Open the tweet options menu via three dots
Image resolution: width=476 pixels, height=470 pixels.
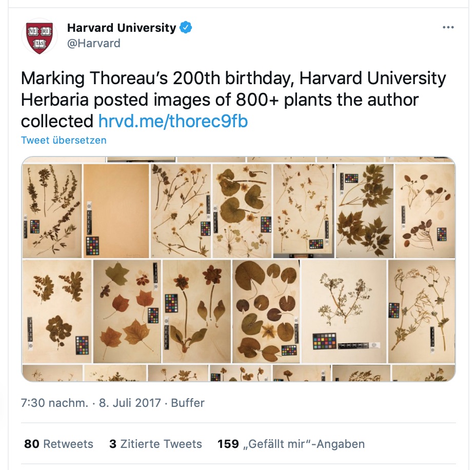447,27
